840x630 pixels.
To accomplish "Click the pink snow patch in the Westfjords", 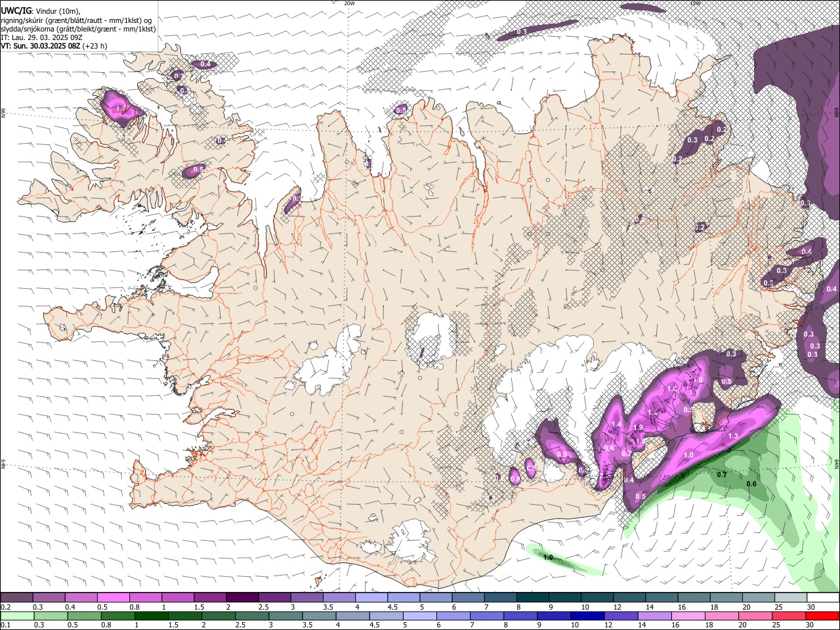I will coord(120,108).
